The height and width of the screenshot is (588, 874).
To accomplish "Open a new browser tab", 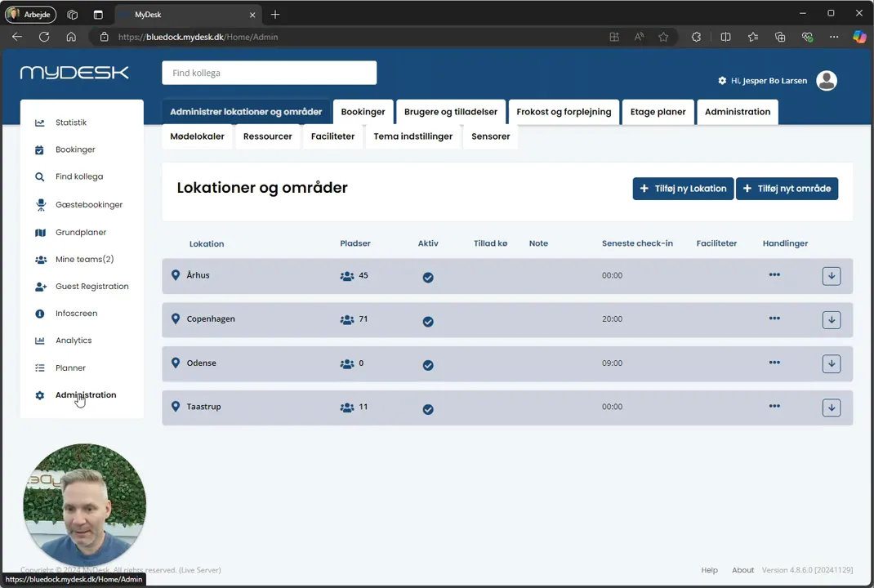I will [275, 15].
